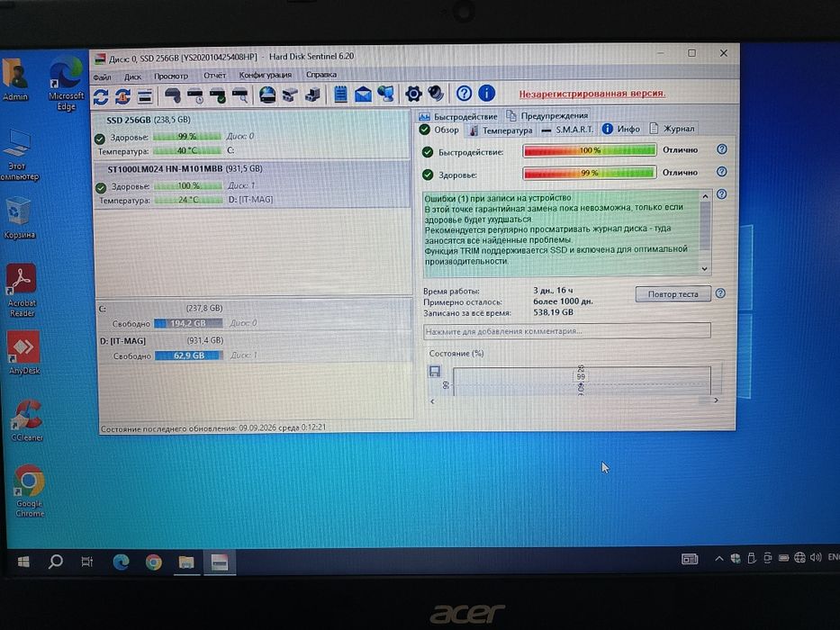Switch to the Температура tab
Viewport: 840px width, 630px height.
(x=501, y=130)
